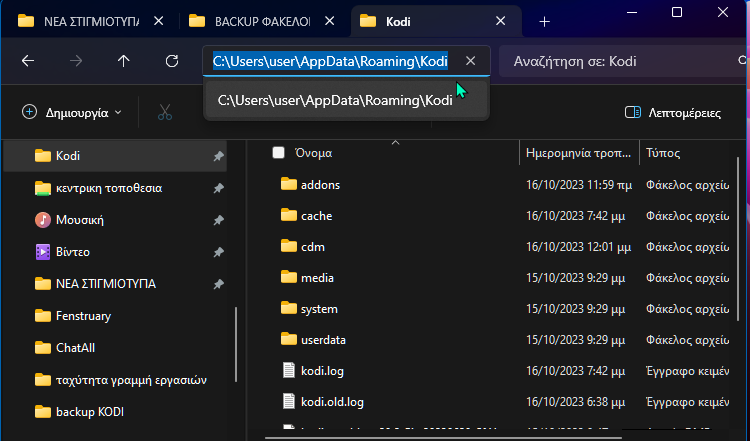The height and width of the screenshot is (441, 750).
Task: Close the ΝΕΑ ΣΤΙΓΜΙΟΤΥΠΑ tab
Action: [158, 21]
